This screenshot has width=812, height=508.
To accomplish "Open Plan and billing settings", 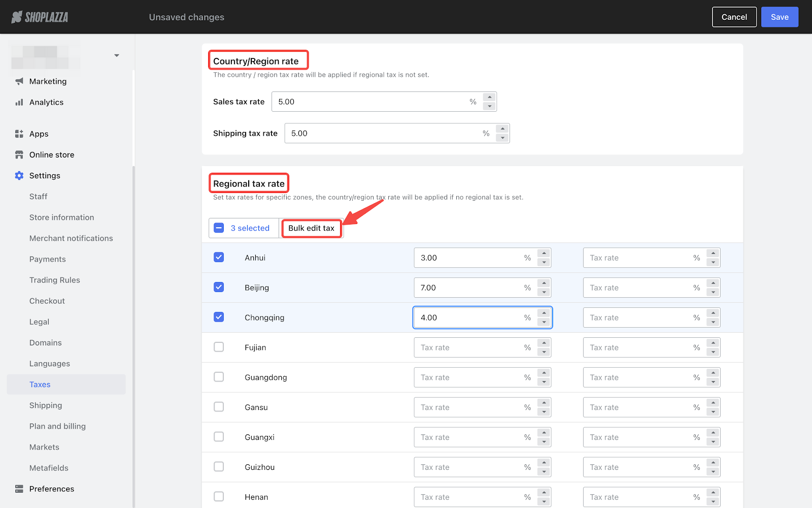I will [57, 426].
